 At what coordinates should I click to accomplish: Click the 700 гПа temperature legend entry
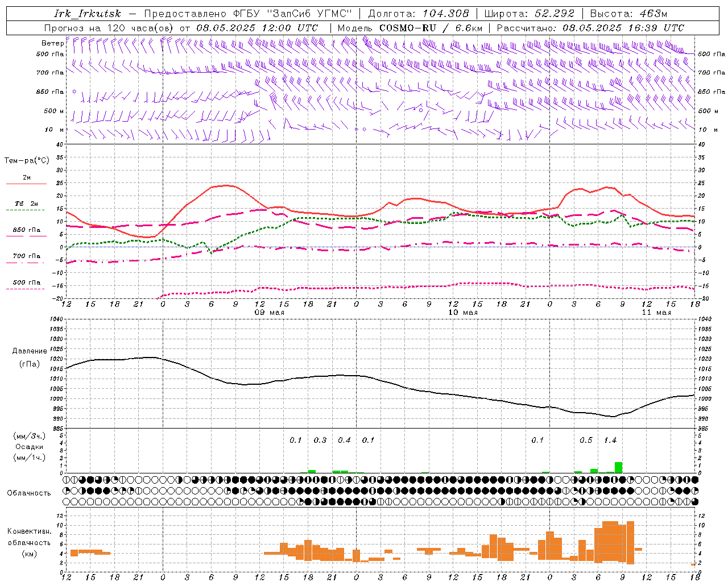26,256
